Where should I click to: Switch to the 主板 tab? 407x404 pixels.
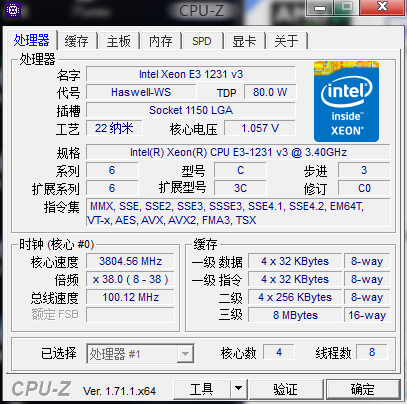coord(119,41)
